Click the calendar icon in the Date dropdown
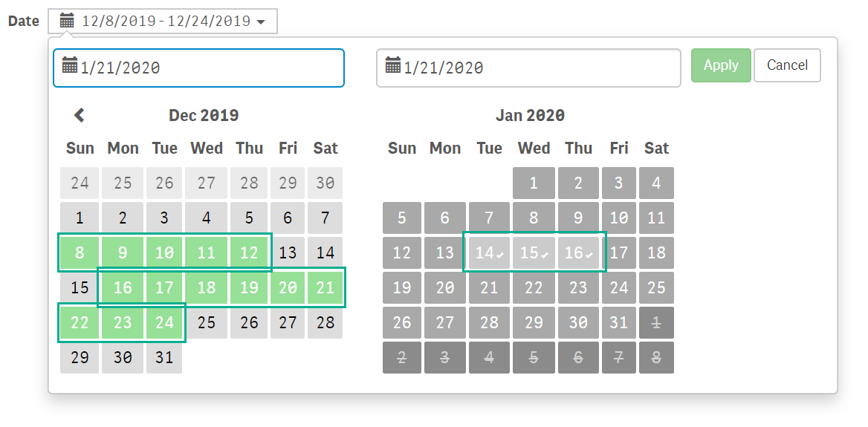Viewport: 868px width, 427px height. click(67, 22)
